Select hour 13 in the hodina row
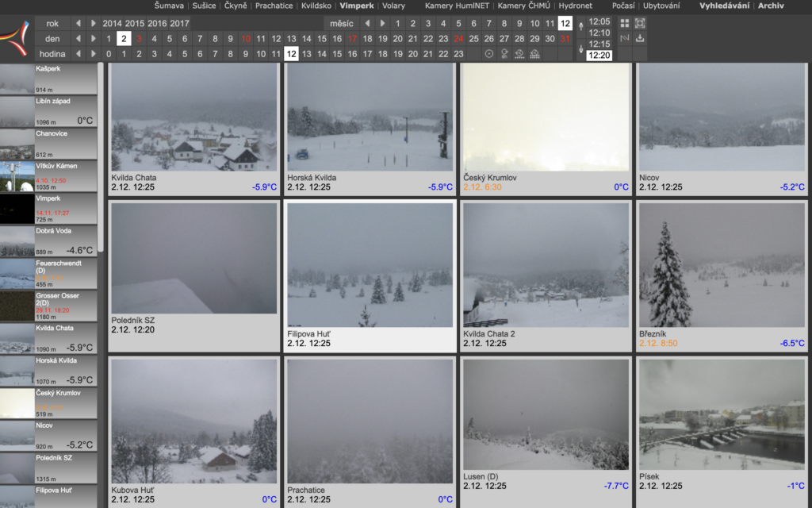The width and height of the screenshot is (812, 508). [307, 54]
